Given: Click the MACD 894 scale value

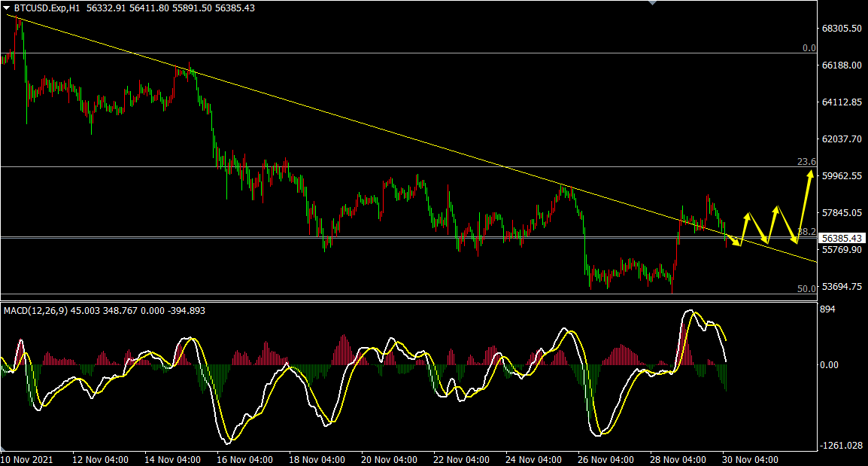Looking at the screenshot, I should point(828,309).
